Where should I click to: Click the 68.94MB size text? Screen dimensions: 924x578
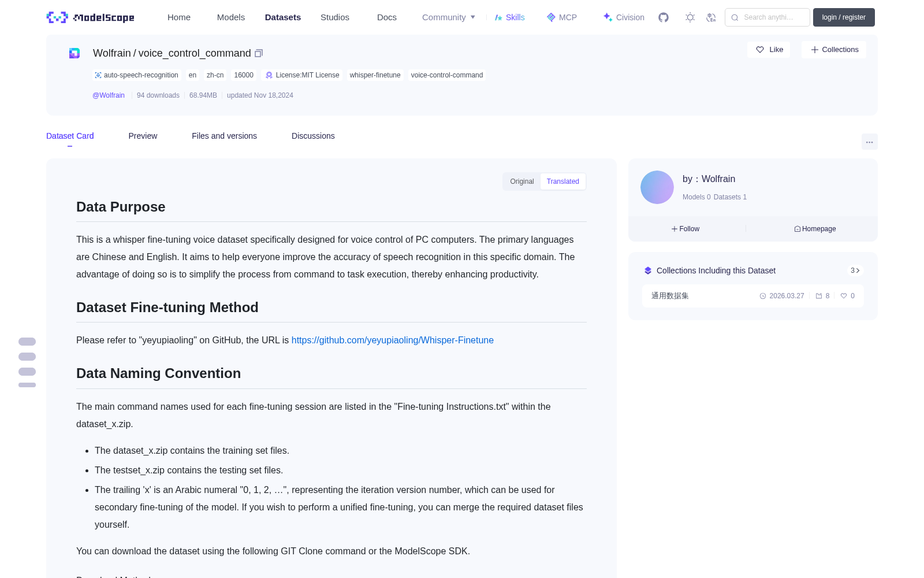[203, 95]
